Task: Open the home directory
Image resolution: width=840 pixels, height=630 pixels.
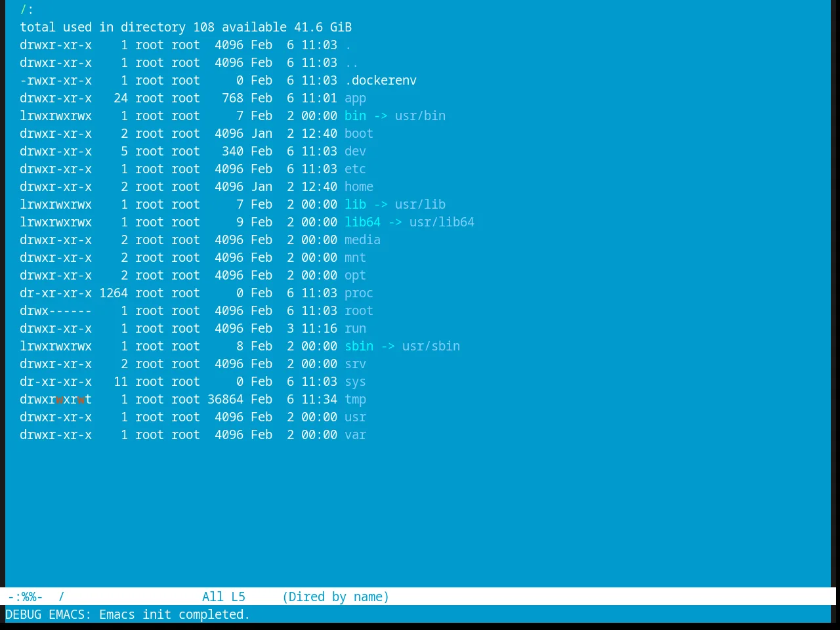Action: [359, 186]
